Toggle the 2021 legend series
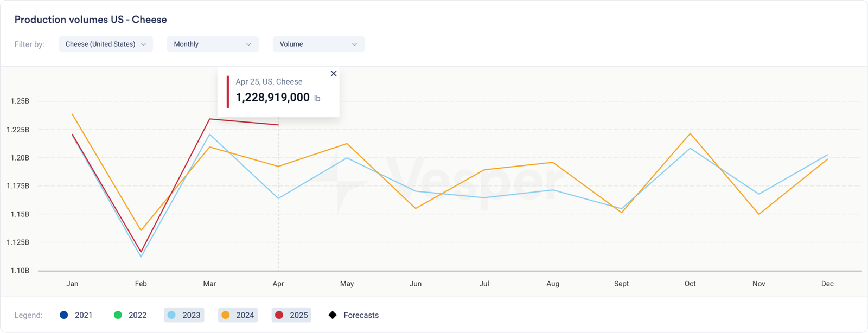Screen dimensions: 868x333 pyautogui.click(x=76, y=315)
